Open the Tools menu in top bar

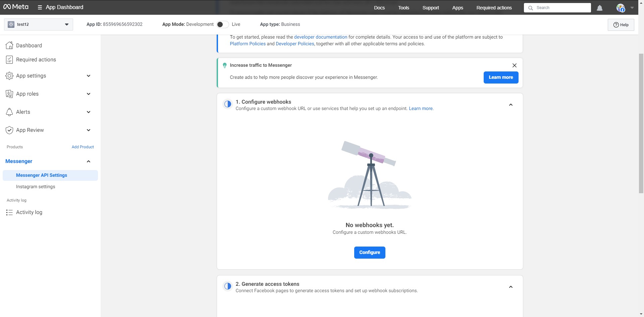coord(404,8)
